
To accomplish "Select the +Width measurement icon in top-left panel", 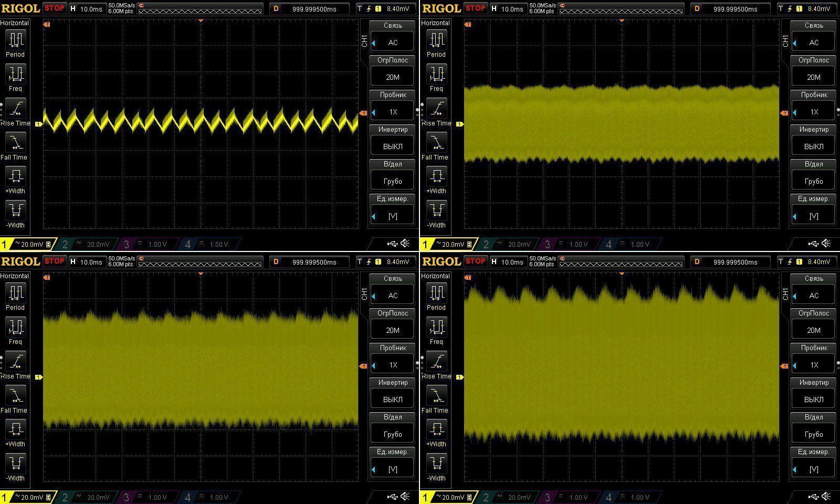I will pos(15,176).
